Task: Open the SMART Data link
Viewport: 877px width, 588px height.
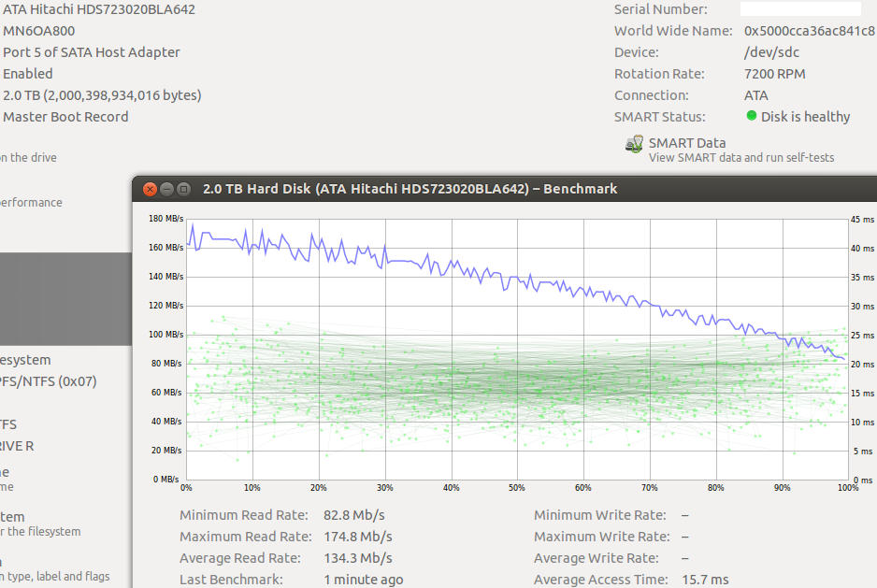Action: point(687,143)
